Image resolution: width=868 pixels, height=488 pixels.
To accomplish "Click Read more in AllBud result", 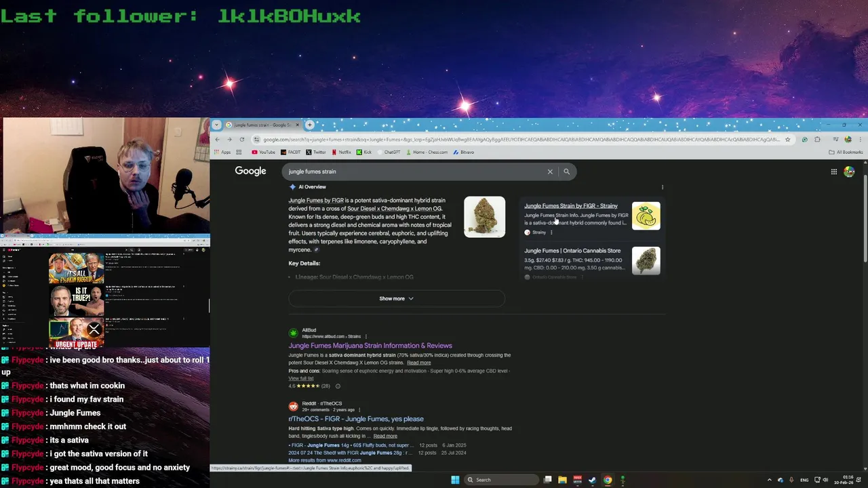I will pyautogui.click(x=418, y=363).
